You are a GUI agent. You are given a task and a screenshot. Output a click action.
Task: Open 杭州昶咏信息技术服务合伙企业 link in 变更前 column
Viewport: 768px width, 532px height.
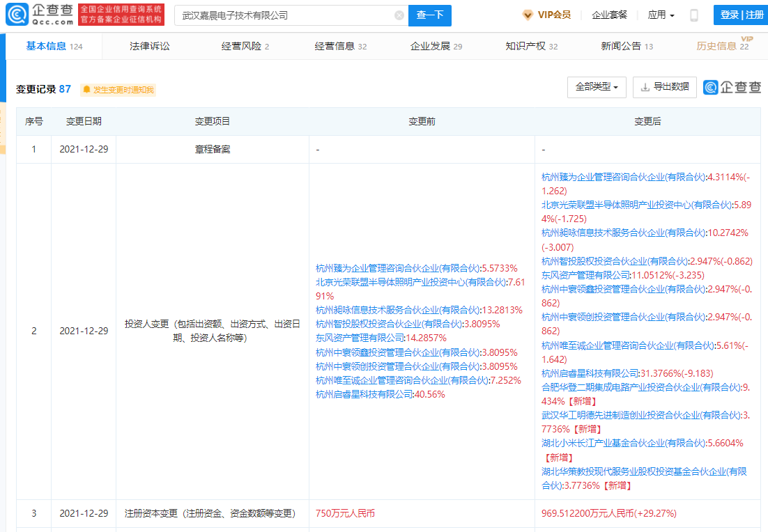pos(398,311)
